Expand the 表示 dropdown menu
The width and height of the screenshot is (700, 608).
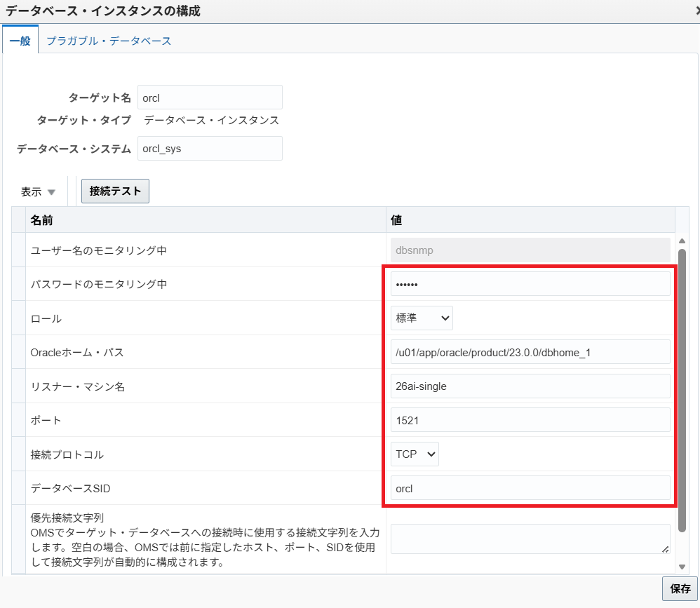(38, 191)
